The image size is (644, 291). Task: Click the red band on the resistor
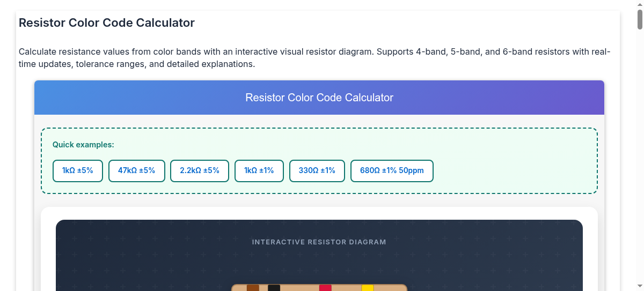click(x=325, y=288)
